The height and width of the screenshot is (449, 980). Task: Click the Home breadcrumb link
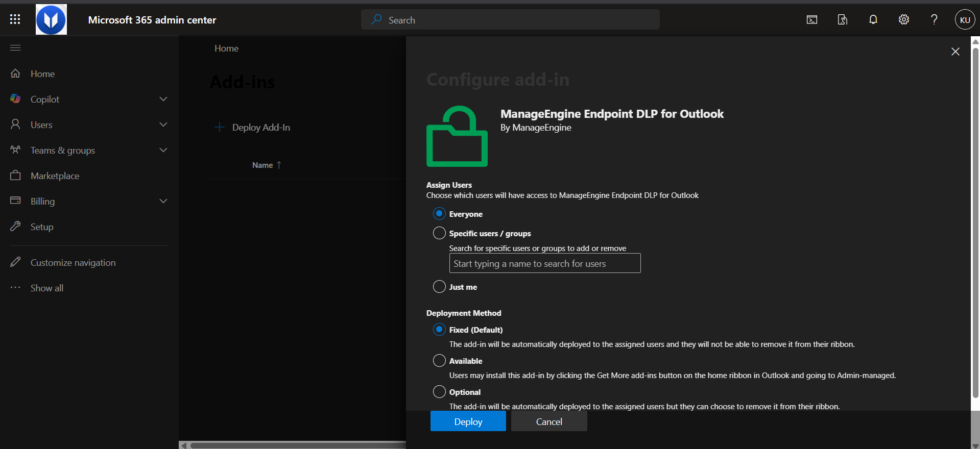click(x=226, y=48)
